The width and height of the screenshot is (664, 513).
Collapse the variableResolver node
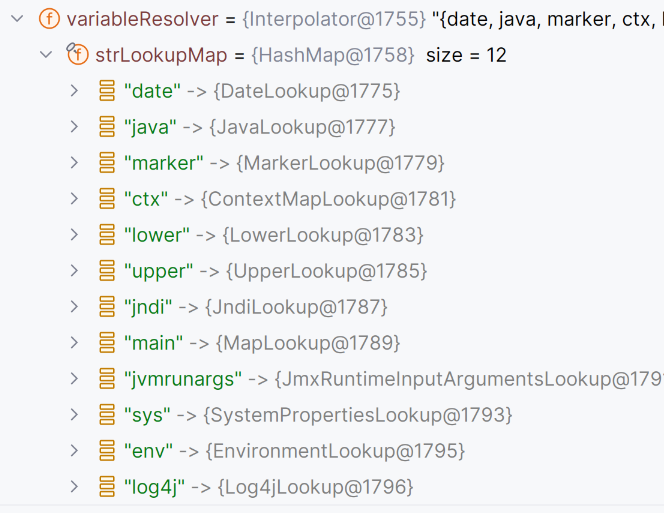click(17, 19)
